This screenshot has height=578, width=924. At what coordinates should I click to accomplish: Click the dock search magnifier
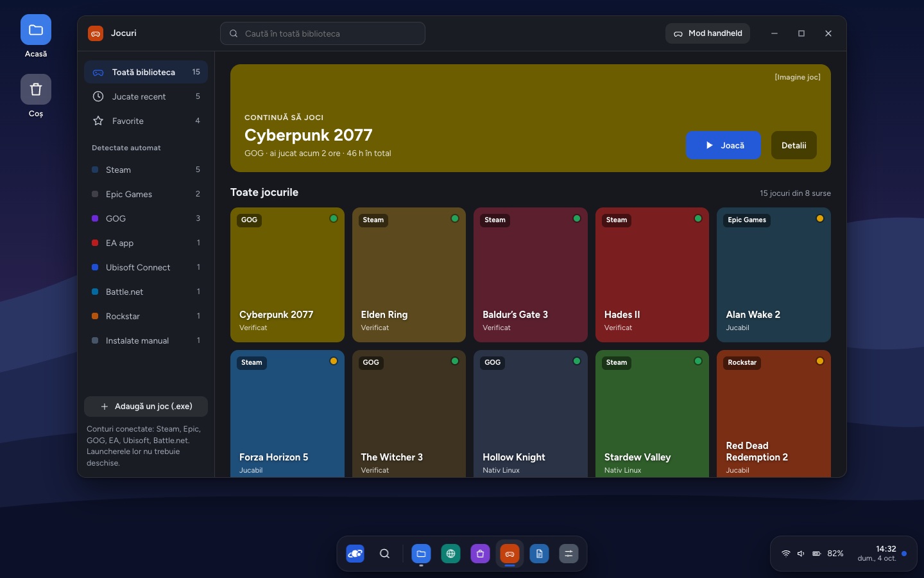[385, 554]
